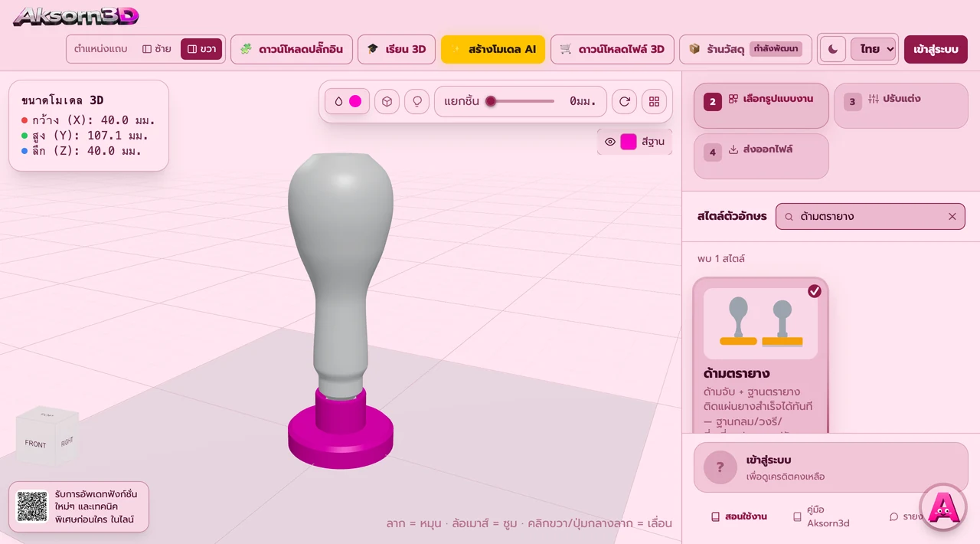Reset view with the refresh icon
This screenshot has height=544, width=980.
click(x=625, y=101)
